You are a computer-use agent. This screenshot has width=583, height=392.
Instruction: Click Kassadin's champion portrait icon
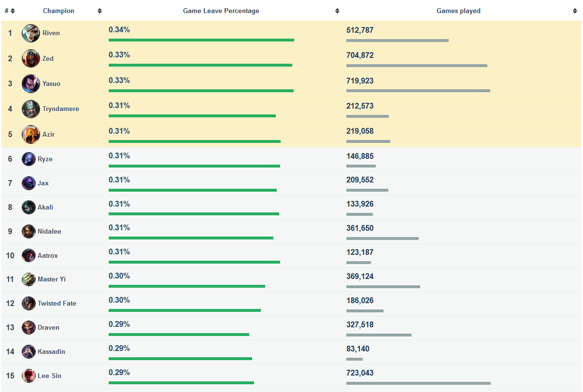[x=28, y=351]
